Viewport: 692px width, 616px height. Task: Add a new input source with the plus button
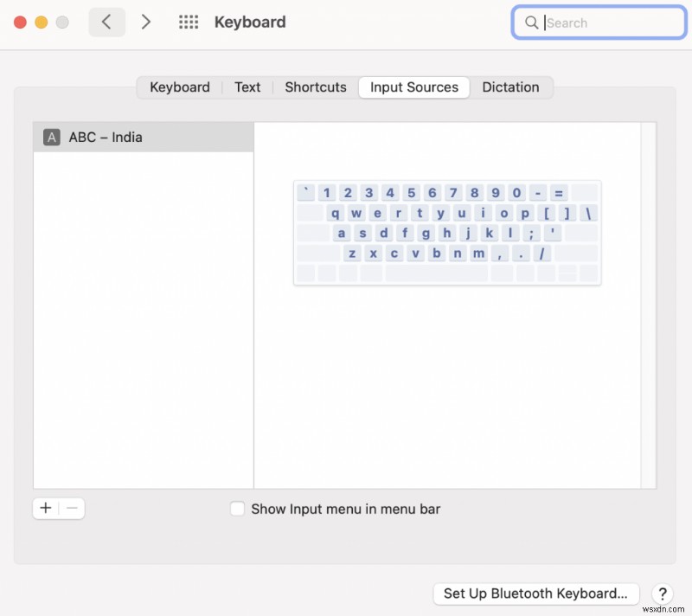tap(45, 508)
